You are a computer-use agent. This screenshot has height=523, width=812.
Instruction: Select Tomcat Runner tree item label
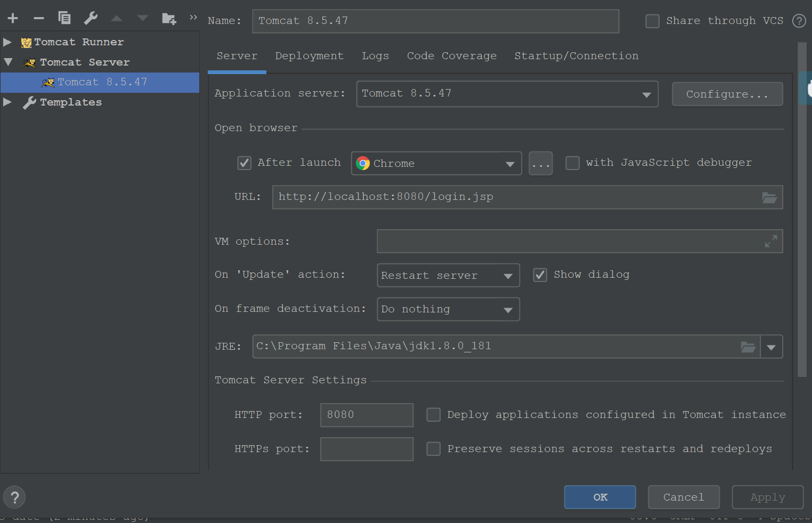79,42
